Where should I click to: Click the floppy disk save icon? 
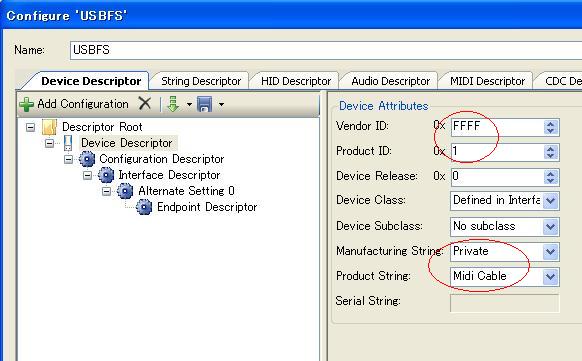click(205, 104)
